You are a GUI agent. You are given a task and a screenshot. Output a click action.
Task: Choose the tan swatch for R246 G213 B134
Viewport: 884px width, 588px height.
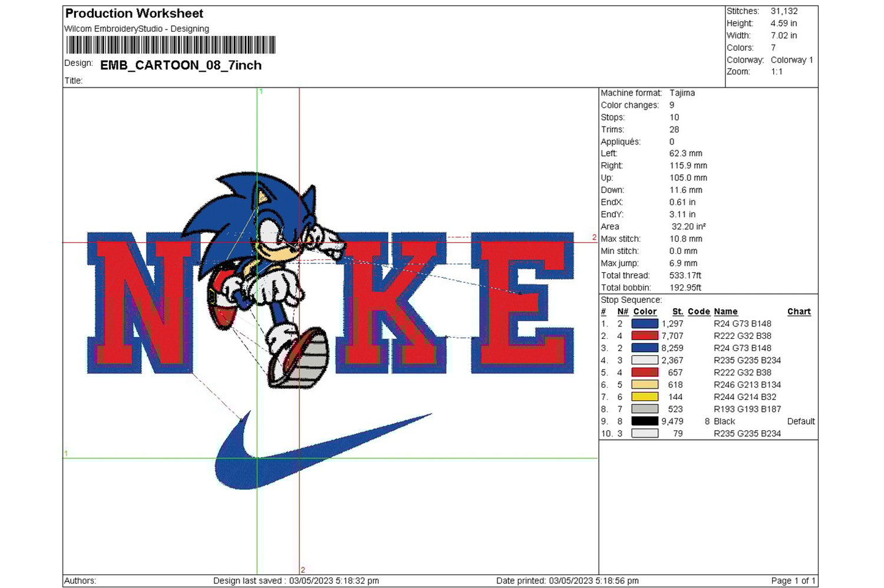645,385
